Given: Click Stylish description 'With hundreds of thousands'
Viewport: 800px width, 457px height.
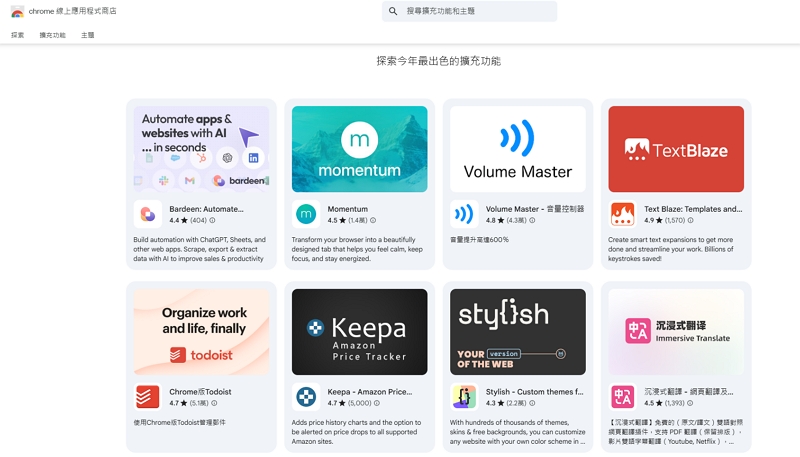Looking at the screenshot, I should pos(517,432).
